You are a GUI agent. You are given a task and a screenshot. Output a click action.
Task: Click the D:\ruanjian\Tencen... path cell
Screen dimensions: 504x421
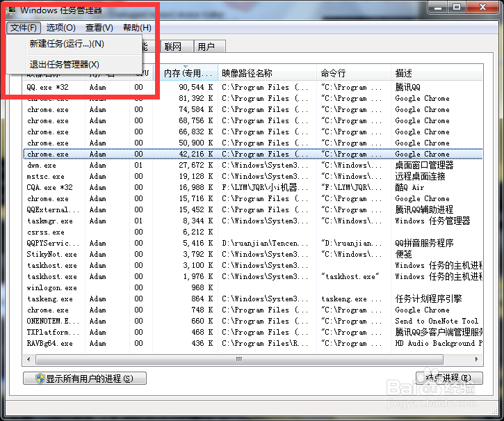(265, 244)
